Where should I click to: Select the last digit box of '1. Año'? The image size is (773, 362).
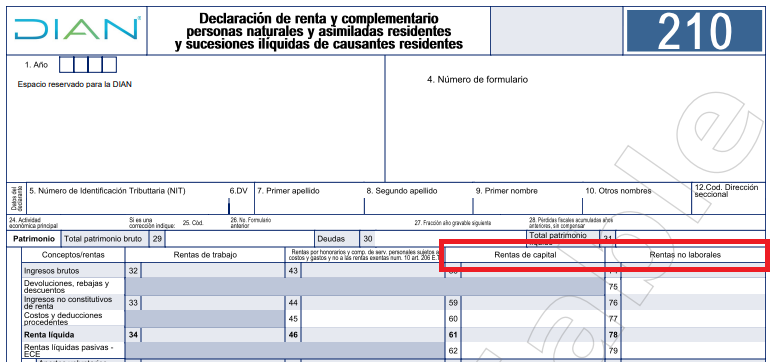point(109,65)
